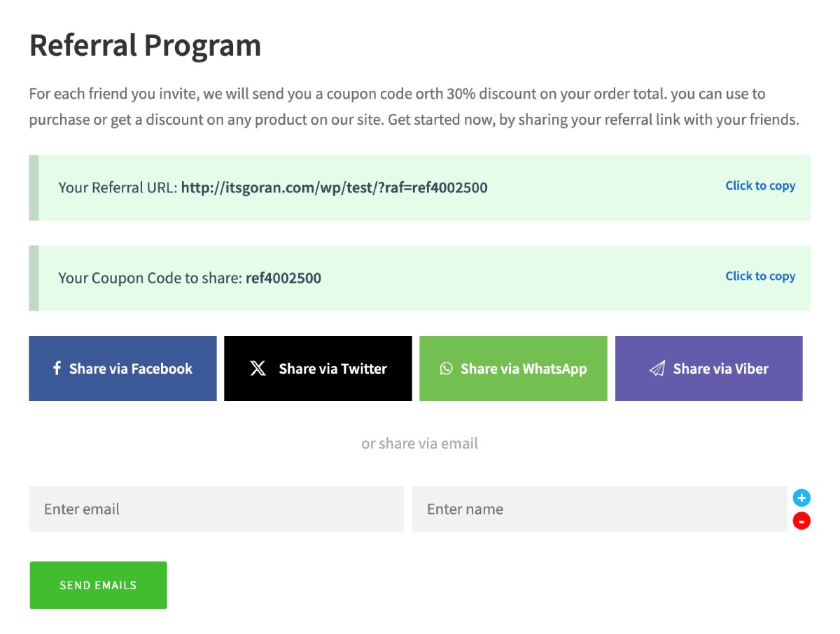Click the Facebook icon on the share button
The image size is (840, 634).
[x=59, y=368]
